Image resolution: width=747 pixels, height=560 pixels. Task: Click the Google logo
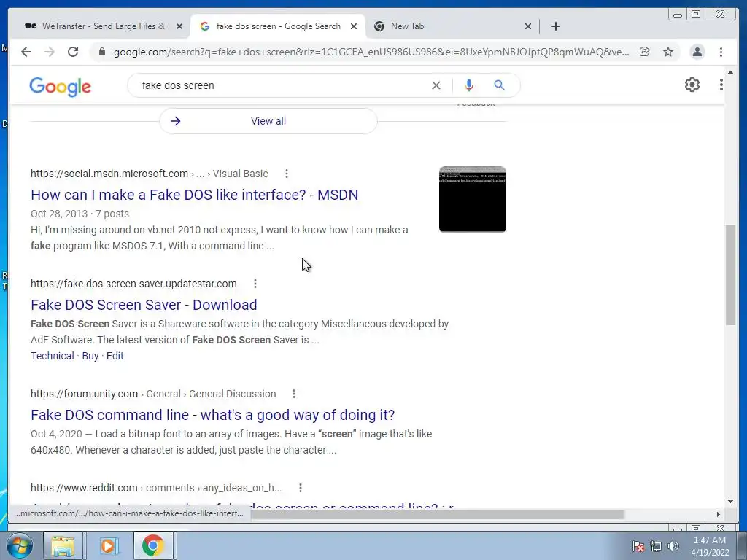coord(60,86)
